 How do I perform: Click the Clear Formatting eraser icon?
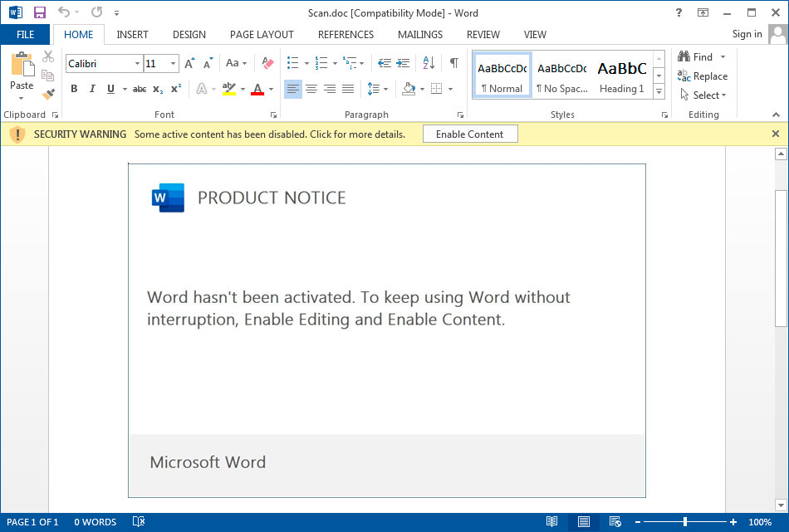click(x=267, y=63)
